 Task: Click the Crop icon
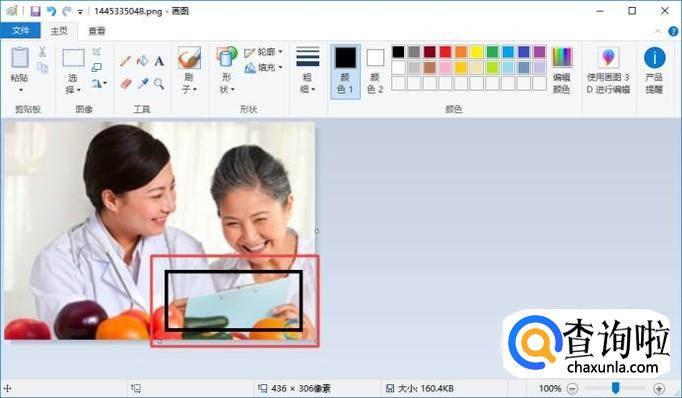[x=97, y=52]
